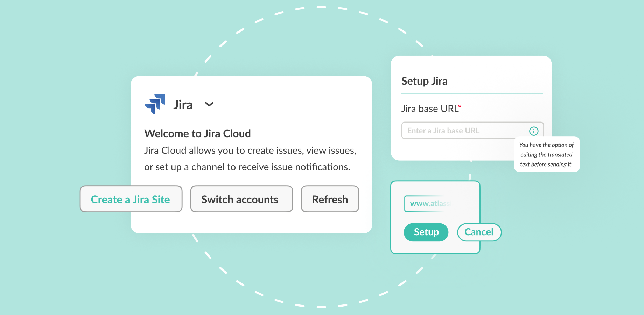Click the Create a Jira Site button
Viewport: 644px width, 315px height.
[x=131, y=199]
